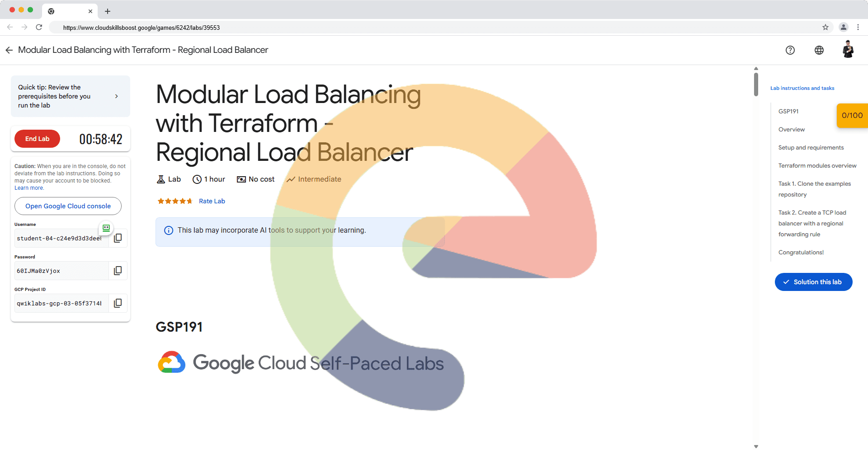Click the 0/100 score badge
The image size is (868, 450).
(x=852, y=116)
